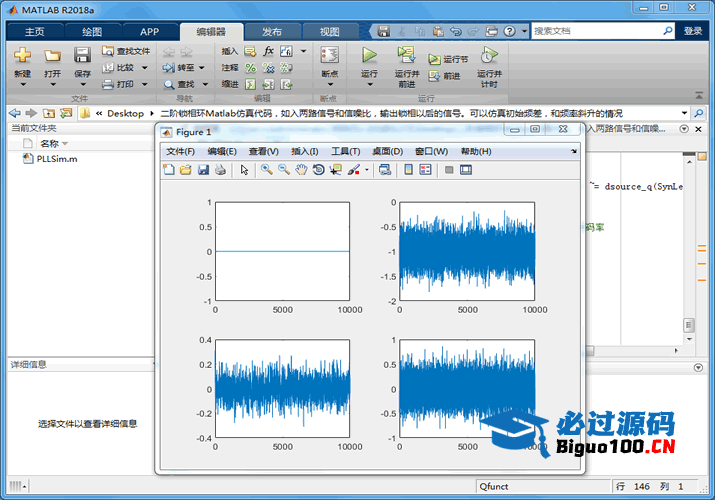Click the Login (登录) button

coord(693,31)
